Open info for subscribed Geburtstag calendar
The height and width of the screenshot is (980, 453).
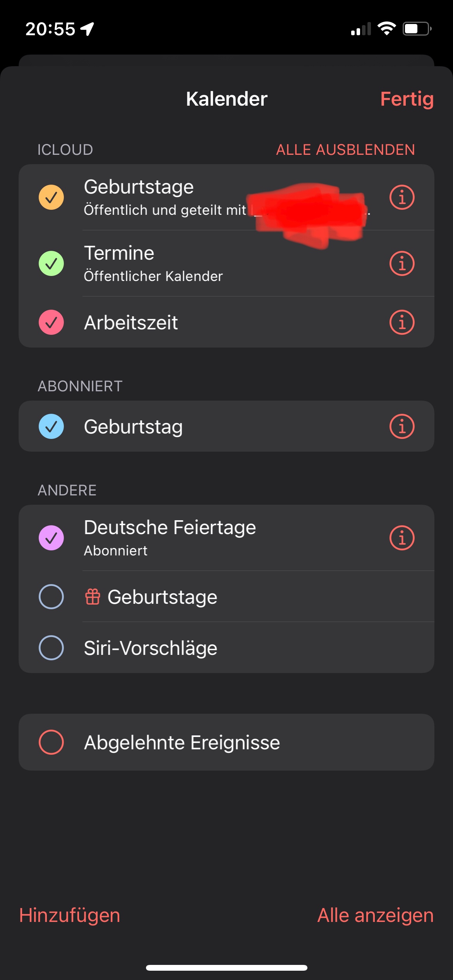click(402, 427)
